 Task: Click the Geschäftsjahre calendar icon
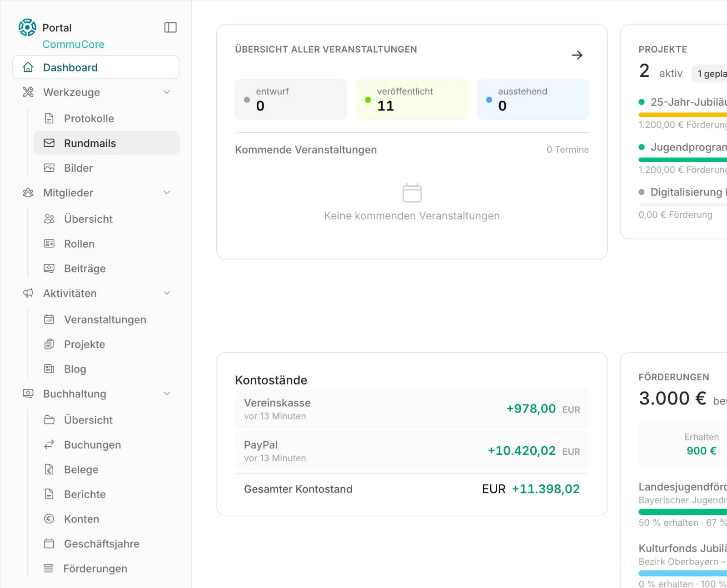(49, 543)
